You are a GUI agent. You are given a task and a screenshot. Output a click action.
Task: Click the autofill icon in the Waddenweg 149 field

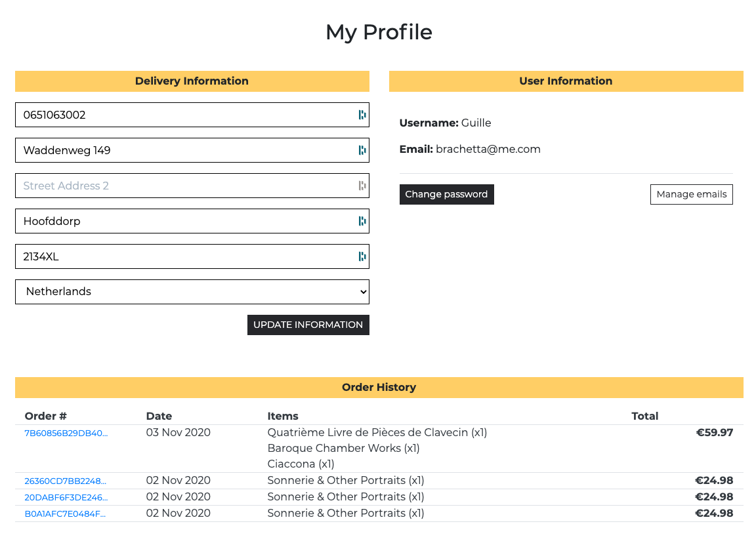coord(362,150)
